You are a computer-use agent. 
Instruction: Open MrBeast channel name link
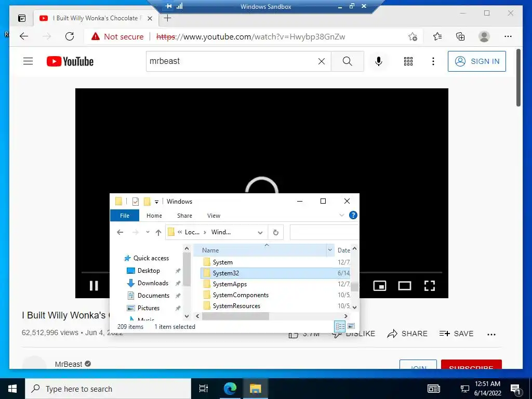click(69, 364)
